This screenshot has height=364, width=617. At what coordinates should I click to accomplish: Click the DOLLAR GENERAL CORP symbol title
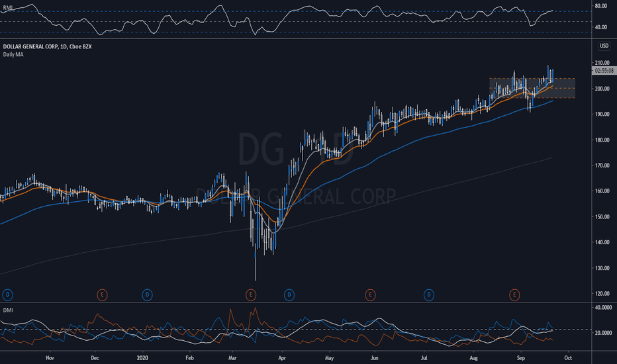[47, 46]
